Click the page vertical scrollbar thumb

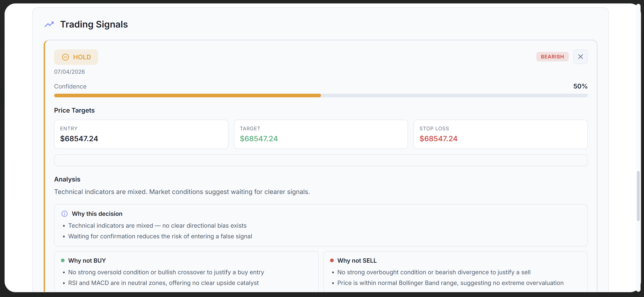(638, 196)
